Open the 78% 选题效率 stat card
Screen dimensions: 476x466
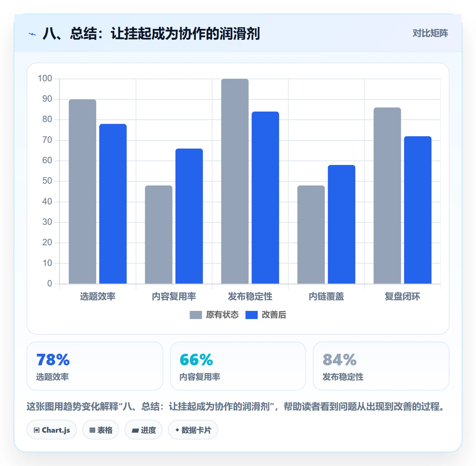click(95, 366)
